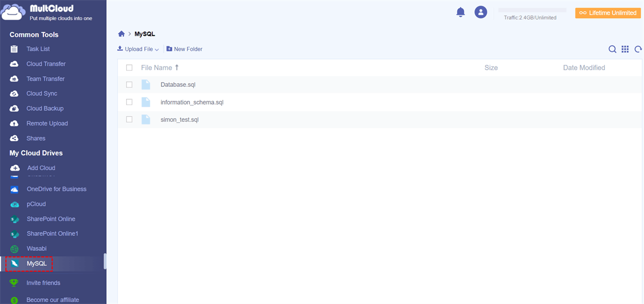Click the SharePoint Online icon

point(14,219)
